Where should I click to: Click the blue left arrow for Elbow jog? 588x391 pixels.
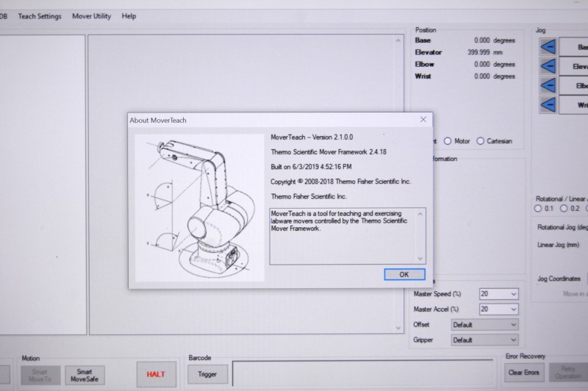pyautogui.click(x=548, y=85)
